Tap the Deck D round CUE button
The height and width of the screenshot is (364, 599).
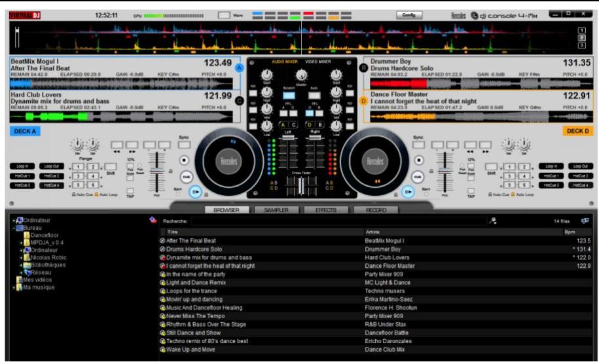click(417, 177)
